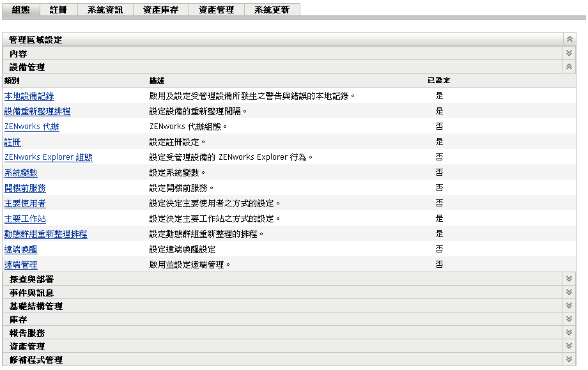The height and width of the screenshot is (370, 588).
Task: Click the 設定註冊設定 description text
Action: (x=178, y=142)
